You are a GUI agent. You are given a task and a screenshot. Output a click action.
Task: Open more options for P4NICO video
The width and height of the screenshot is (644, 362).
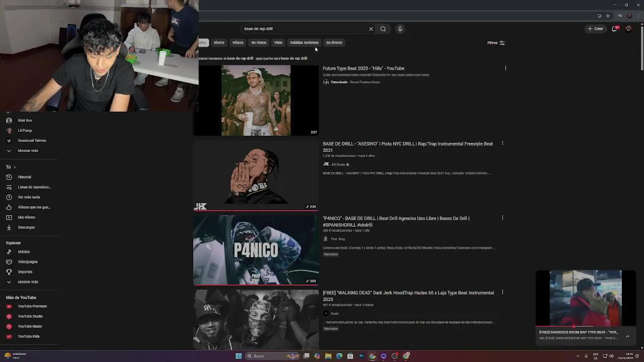coord(503,218)
